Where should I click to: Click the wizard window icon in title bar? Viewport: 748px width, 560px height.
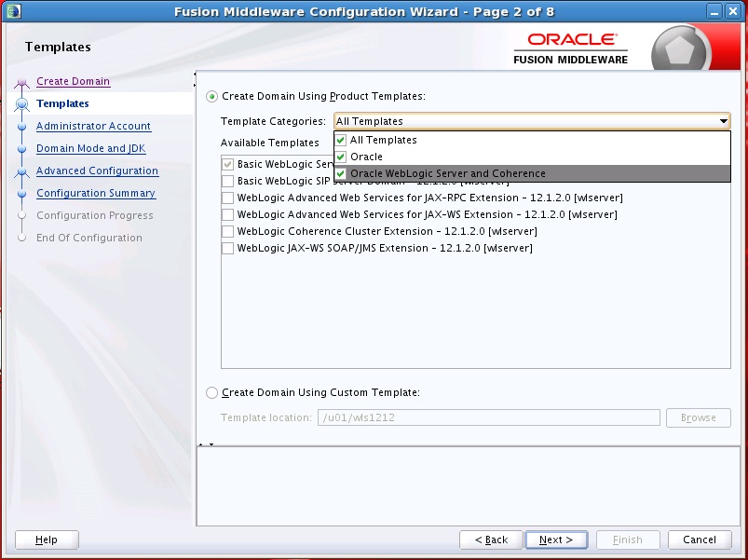tap(13, 11)
